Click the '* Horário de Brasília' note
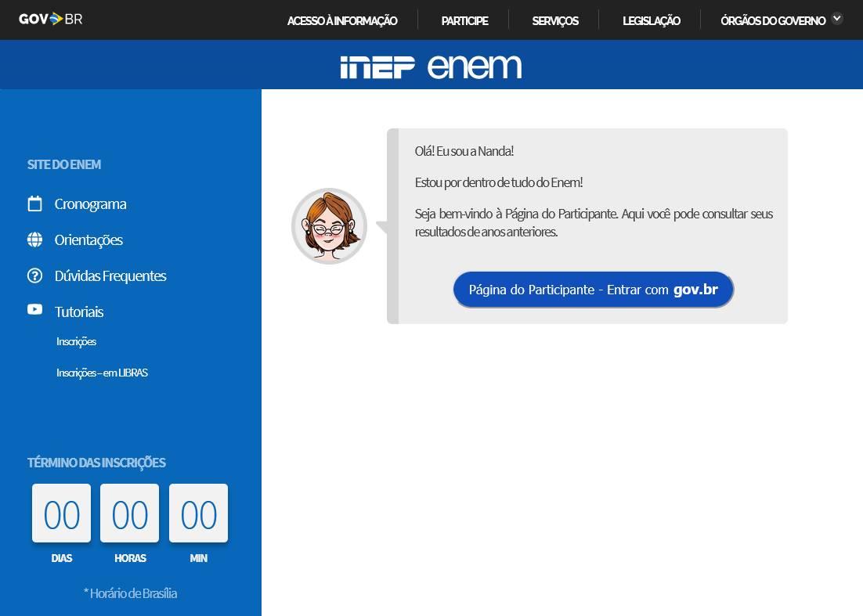 131,593
